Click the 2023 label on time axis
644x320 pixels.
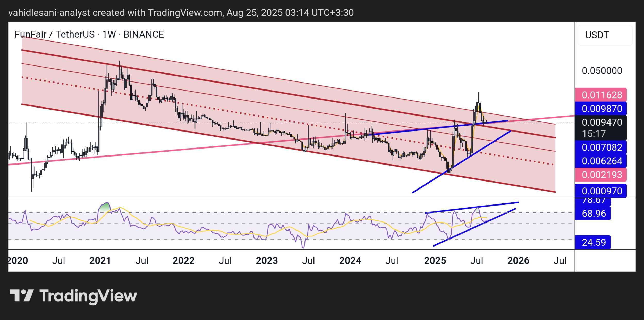[267, 261]
